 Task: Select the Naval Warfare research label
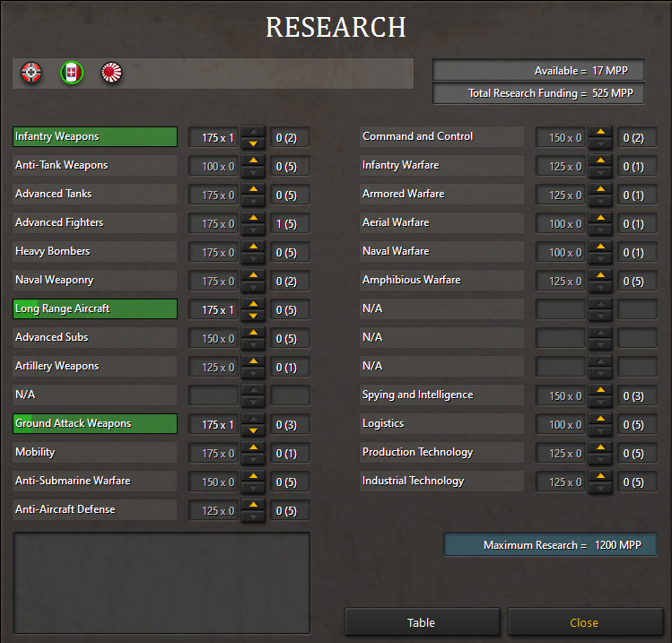click(441, 251)
